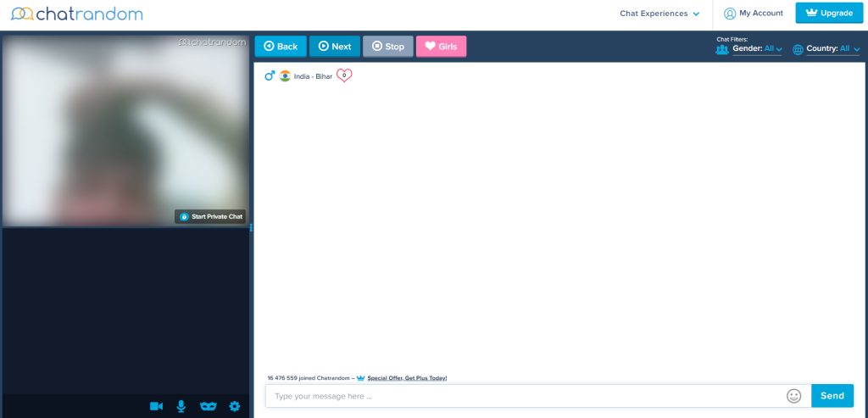The height and width of the screenshot is (418, 868).
Task: Open the emoji picker smiley
Action: click(x=793, y=396)
